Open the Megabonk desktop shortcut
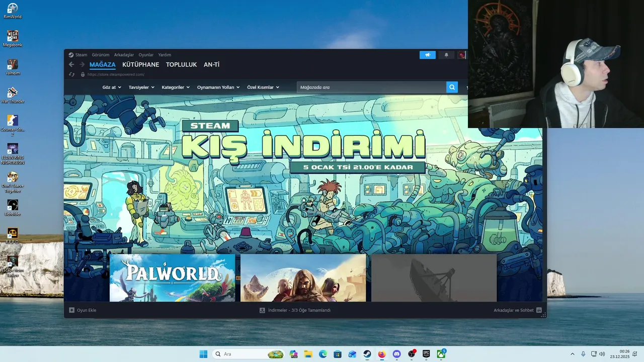This screenshot has width=644, height=362. [13, 39]
